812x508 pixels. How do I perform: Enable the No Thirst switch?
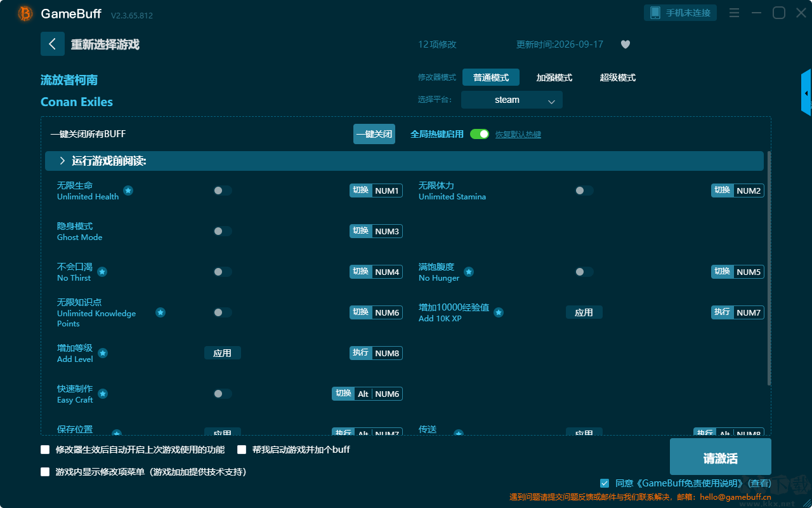(222, 272)
